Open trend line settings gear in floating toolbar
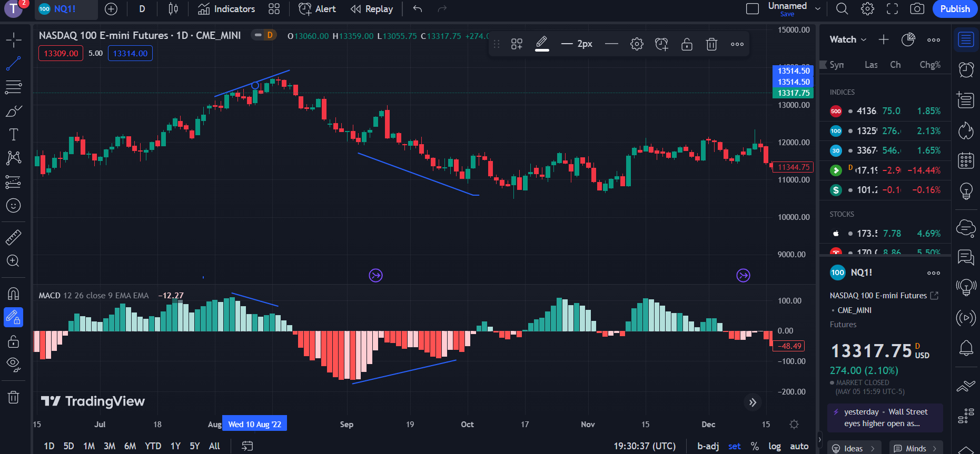 pyautogui.click(x=637, y=44)
